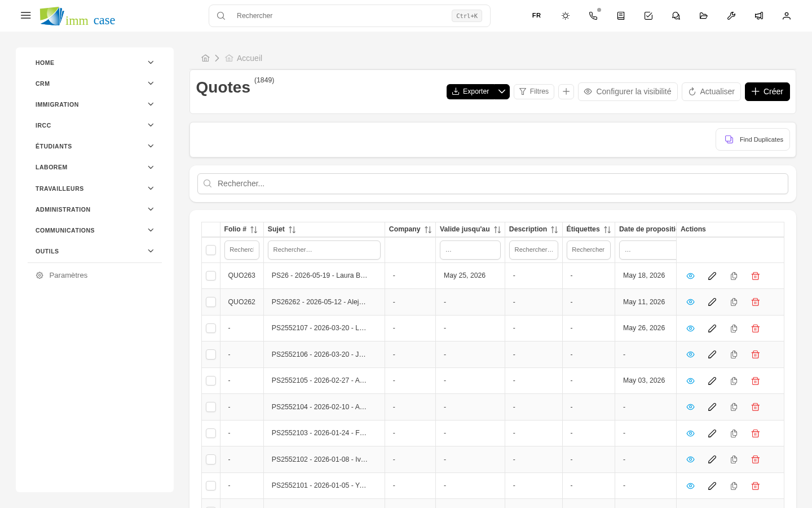Open OUTILS menu in sidebar

point(95,251)
